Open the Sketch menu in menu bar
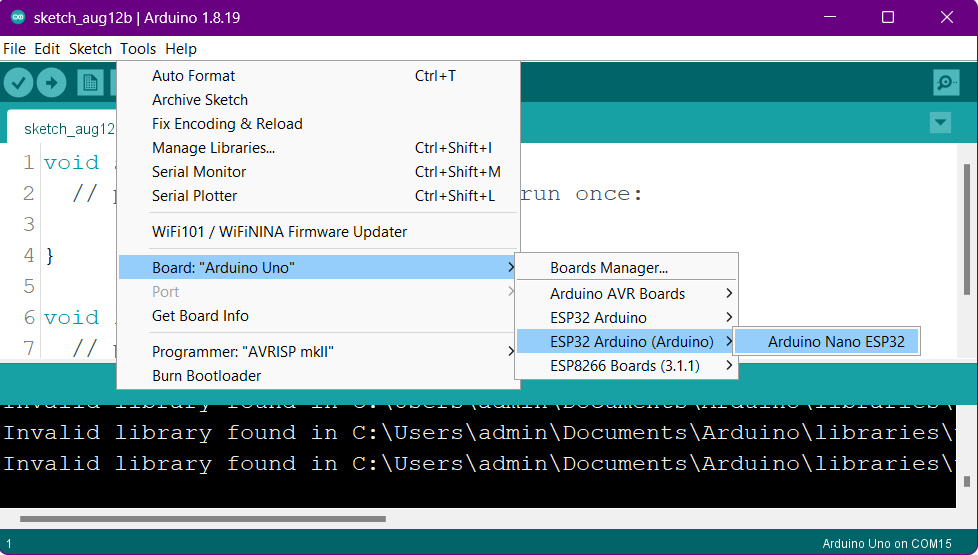Image resolution: width=978 pixels, height=555 pixels. 90,49
